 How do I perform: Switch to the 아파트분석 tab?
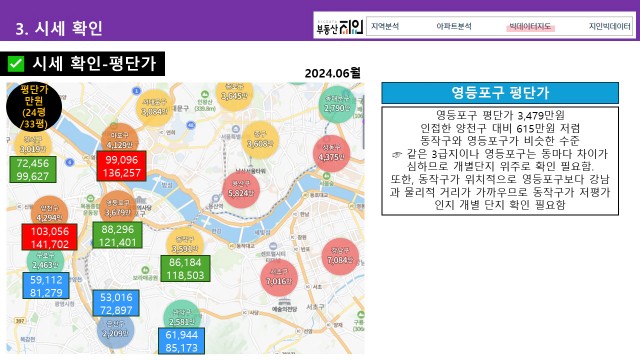click(x=454, y=27)
